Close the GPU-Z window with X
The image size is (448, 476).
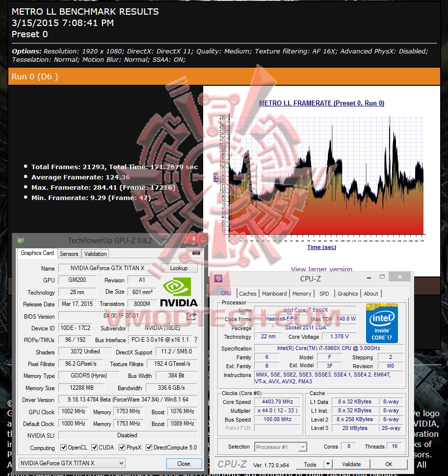[x=194, y=239]
